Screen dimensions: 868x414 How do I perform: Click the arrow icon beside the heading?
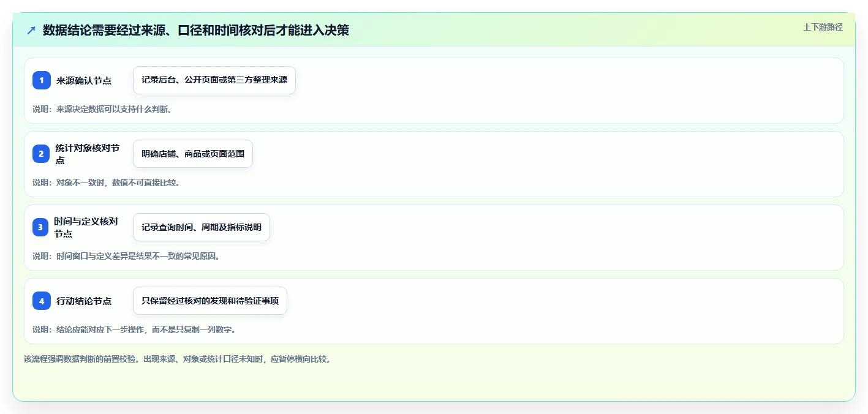[31, 30]
